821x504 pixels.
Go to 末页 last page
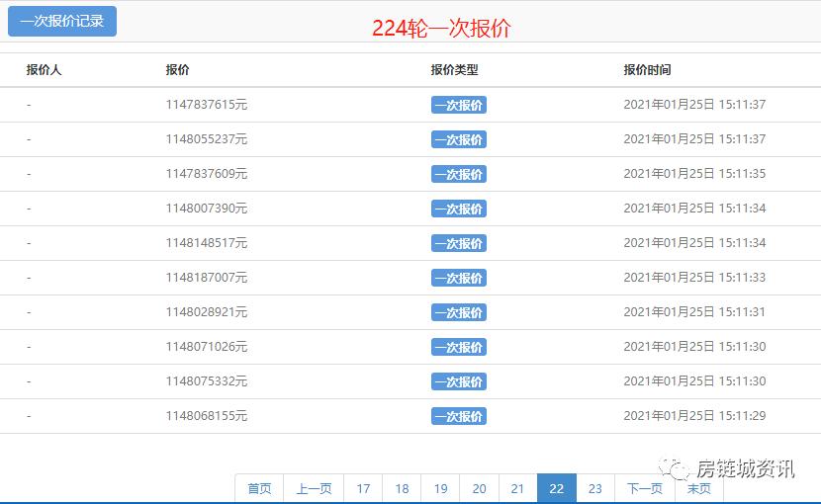(699, 489)
